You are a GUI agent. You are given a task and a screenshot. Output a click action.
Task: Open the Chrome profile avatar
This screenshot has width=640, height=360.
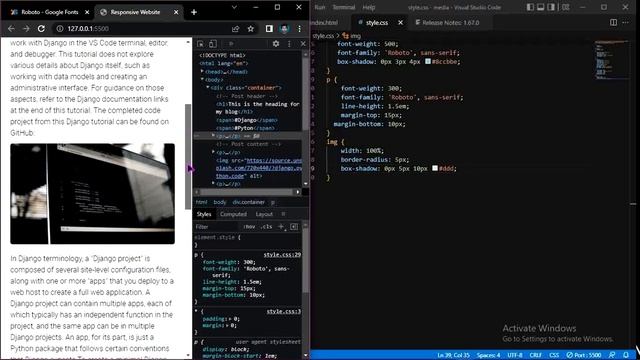pyautogui.click(x=284, y=29)
